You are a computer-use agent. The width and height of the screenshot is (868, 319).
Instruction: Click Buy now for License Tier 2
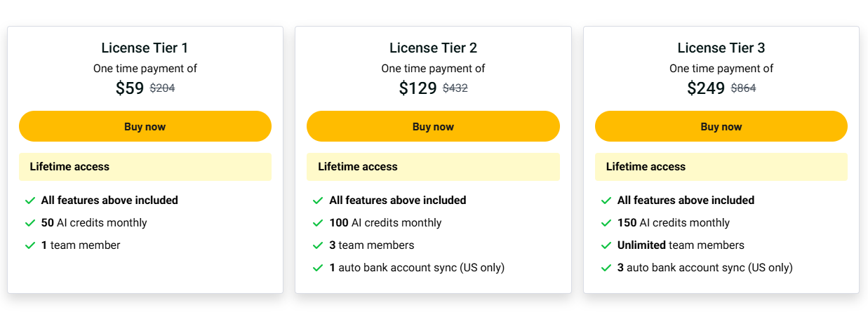[433, 126]
